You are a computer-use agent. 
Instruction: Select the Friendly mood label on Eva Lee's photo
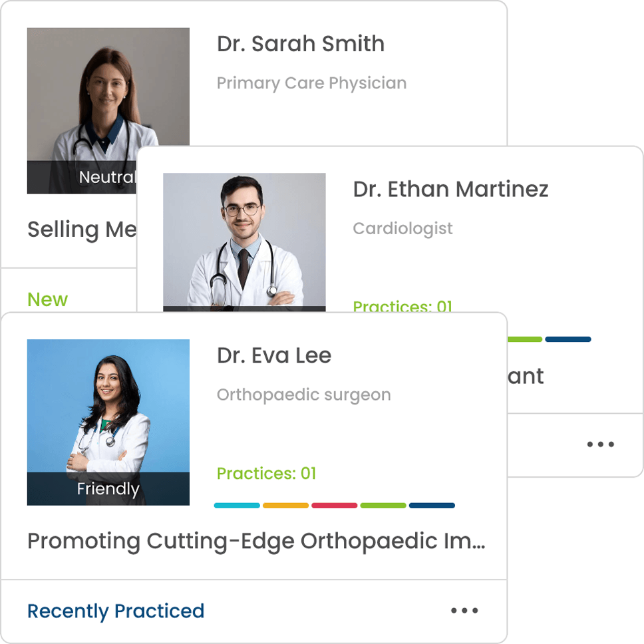pos(108,489)
